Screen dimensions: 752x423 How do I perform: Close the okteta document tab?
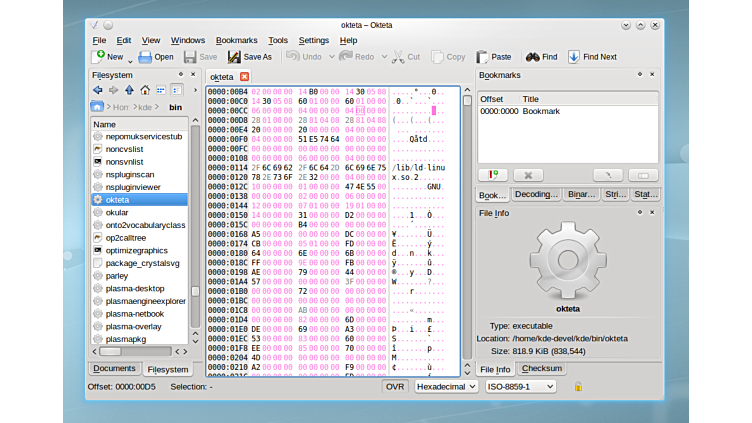click(x=245, y=77)
